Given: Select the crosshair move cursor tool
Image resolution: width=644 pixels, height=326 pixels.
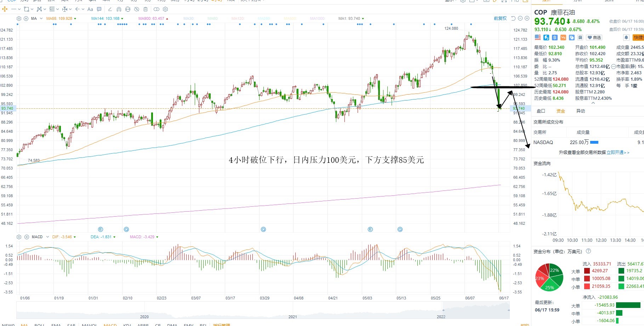Looking at the screenshot, I should [5, 9].
